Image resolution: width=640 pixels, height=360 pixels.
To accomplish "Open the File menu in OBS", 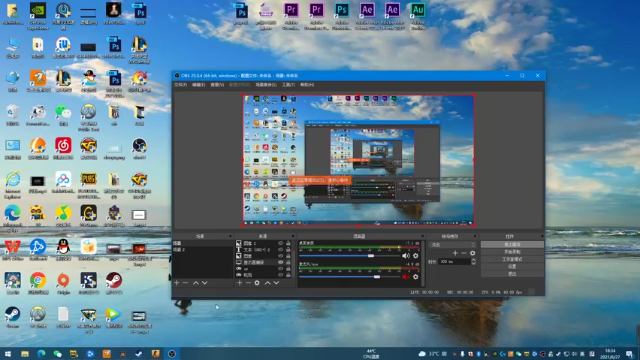I will [x=180, y=85].
